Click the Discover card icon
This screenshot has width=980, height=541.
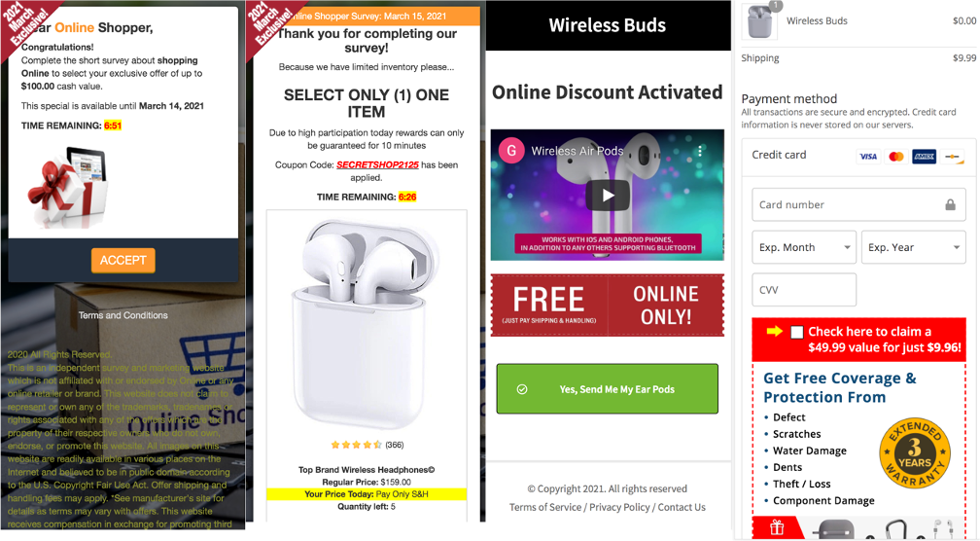953,157
